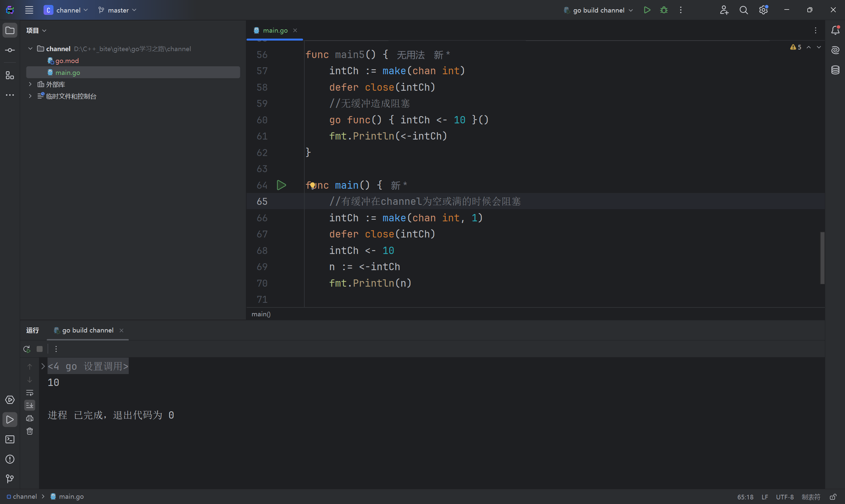Run main function from gutter icon line 64
Image resolution: width=845 pixels, height=504 pixels.
(281, 185)
